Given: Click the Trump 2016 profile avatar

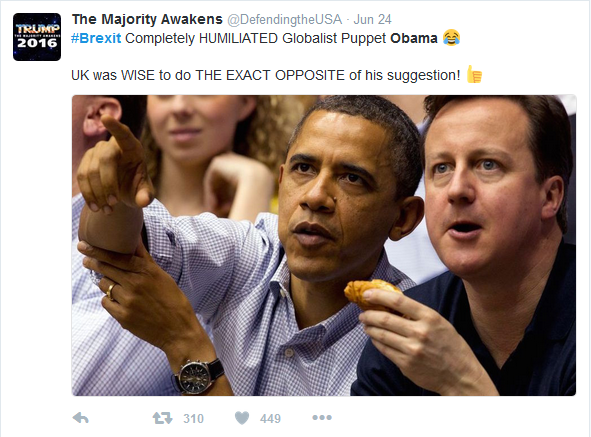Looking at the screenshot, I should point(37,37).
